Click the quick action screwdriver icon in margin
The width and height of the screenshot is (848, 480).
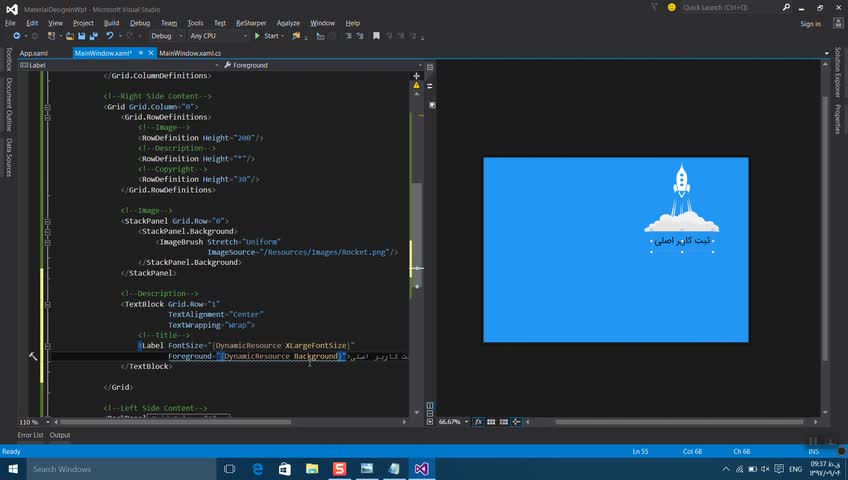pyautogui.click(x=33, y=356)
